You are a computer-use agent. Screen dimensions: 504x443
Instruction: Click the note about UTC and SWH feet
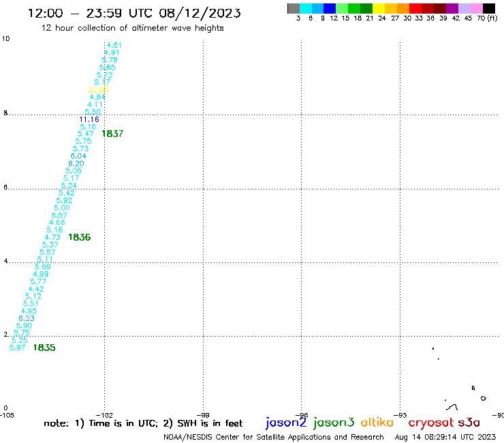click(x=143, y=423)
